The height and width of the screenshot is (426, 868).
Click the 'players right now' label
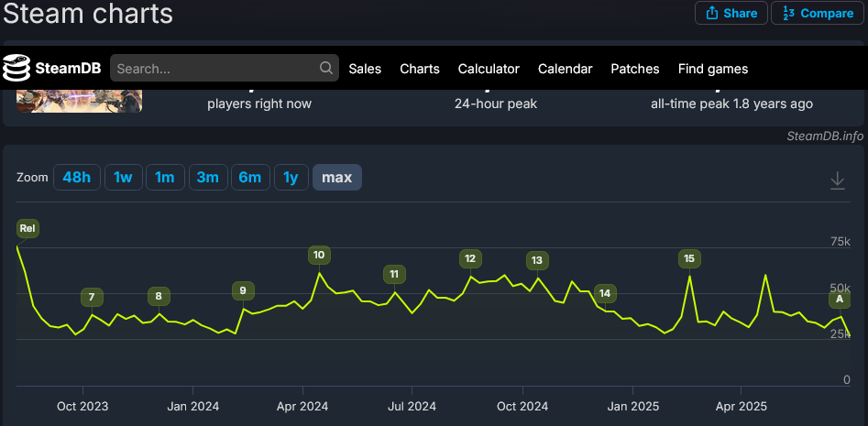pos(259,104)
